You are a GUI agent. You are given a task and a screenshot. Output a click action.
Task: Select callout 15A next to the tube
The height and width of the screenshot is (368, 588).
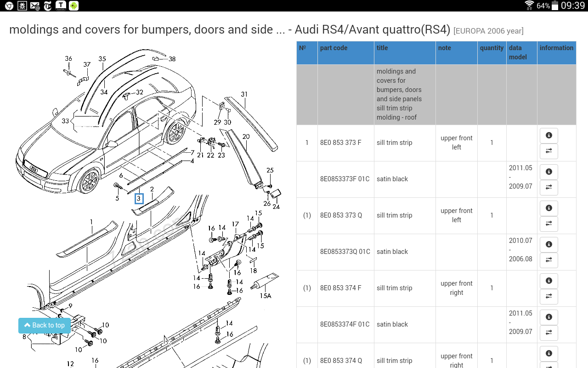[x=266, y=296]
